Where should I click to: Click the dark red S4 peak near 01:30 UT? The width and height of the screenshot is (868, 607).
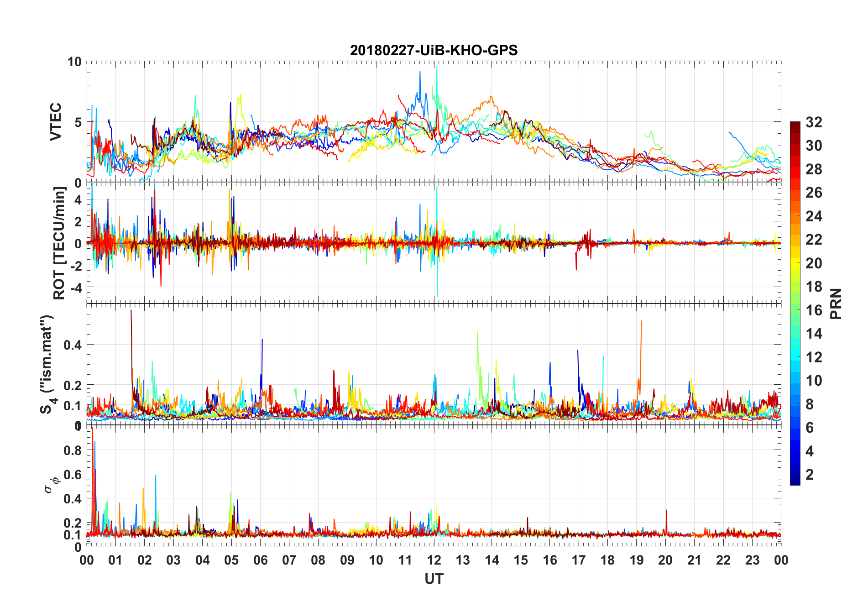point(131,311)
